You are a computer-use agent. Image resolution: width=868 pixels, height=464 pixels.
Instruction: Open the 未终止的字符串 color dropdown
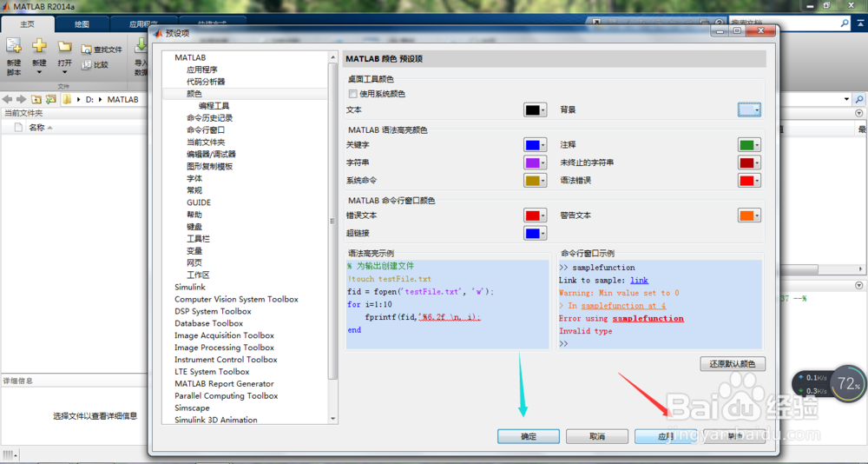(757, 163)
